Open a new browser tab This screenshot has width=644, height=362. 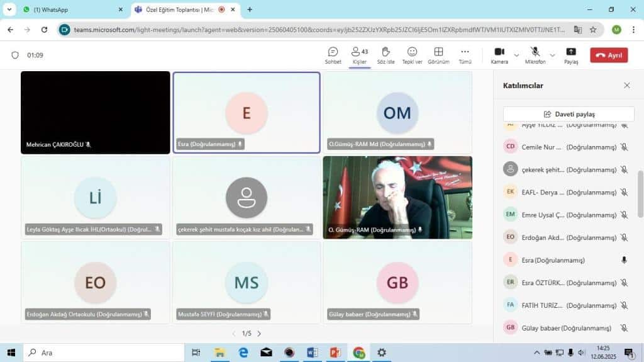tap(250, 9)
